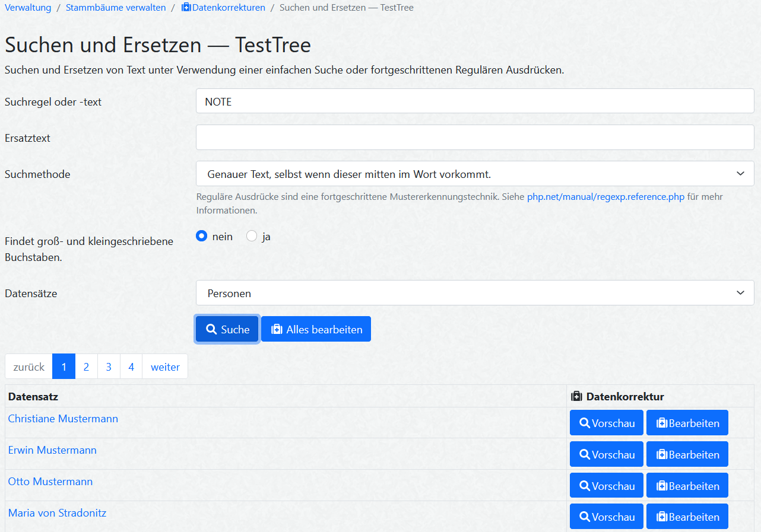Open Otto Mustermann's record
The height and width of the screenshot is (532, 761).
tap(50, 482)
